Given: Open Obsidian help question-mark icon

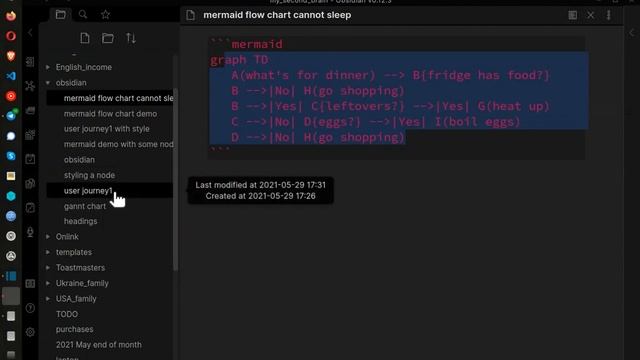Looking at the screenshot, I should click(30, 308).
